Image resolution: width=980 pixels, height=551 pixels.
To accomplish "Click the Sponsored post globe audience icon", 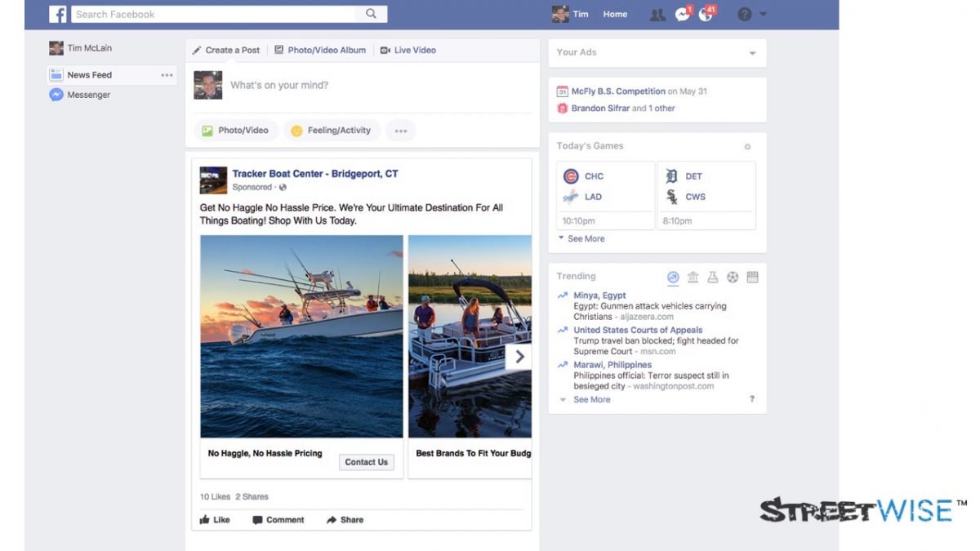I will 283,188.
